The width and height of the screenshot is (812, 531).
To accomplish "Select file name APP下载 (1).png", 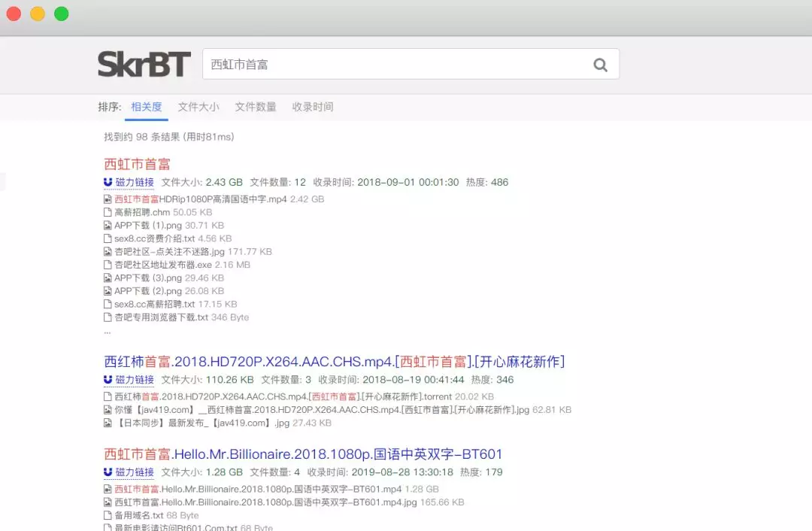I will 148,226.
